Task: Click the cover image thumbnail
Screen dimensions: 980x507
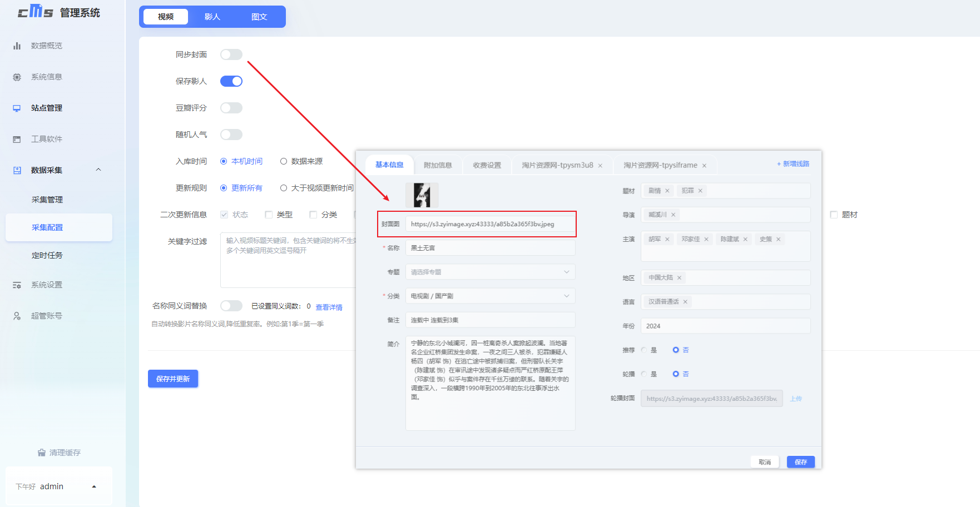Action: point(422,195)
